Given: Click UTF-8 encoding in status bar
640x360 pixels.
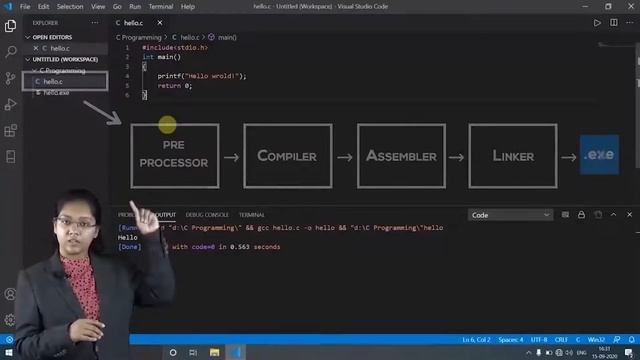Looking at the screenshot, I should 539,340.
